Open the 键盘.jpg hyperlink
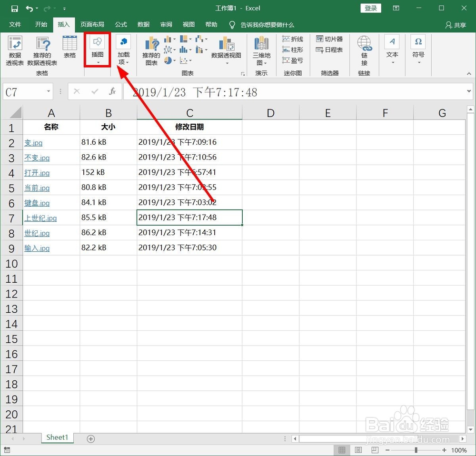This screenshot has width=476, height=456. 37,203
